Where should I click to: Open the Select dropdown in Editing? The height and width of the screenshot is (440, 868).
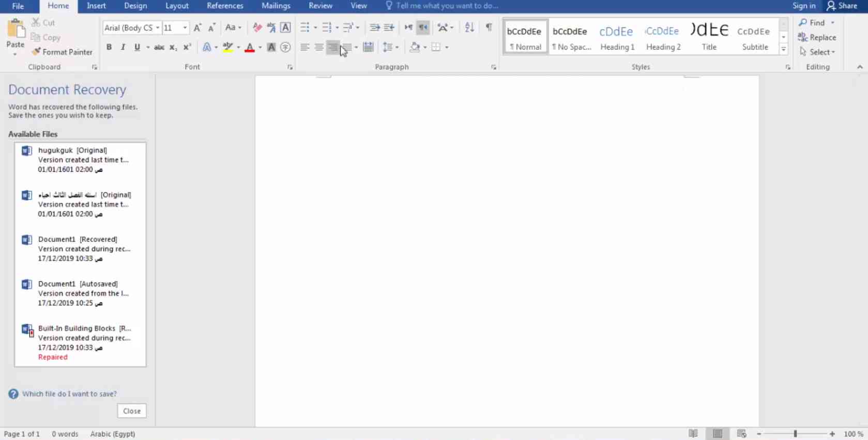point(817,52)
